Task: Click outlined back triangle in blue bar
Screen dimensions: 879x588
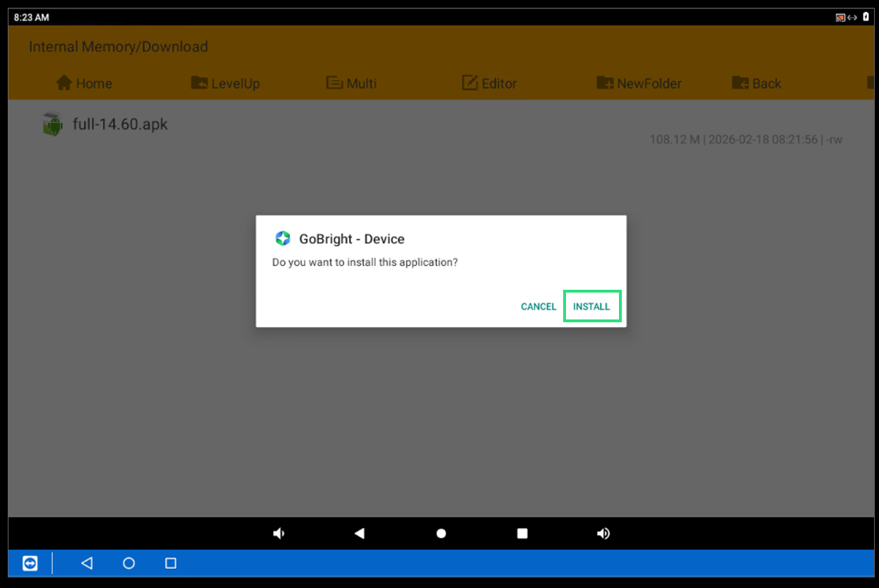Action: click(x=87, y=563)
